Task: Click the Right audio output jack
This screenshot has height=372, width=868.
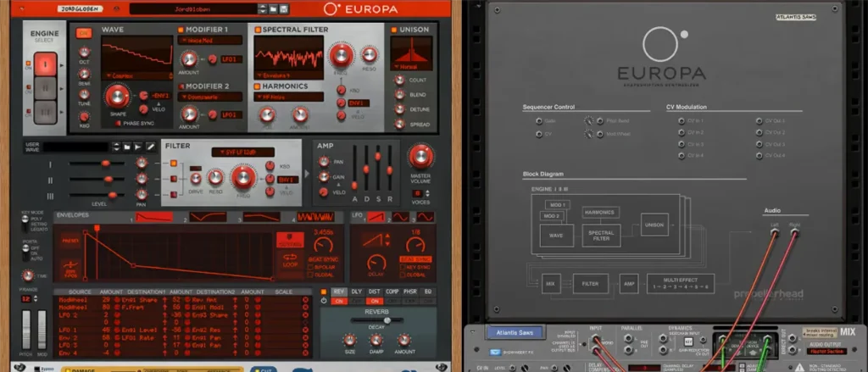Action: [x=794, y=233]
